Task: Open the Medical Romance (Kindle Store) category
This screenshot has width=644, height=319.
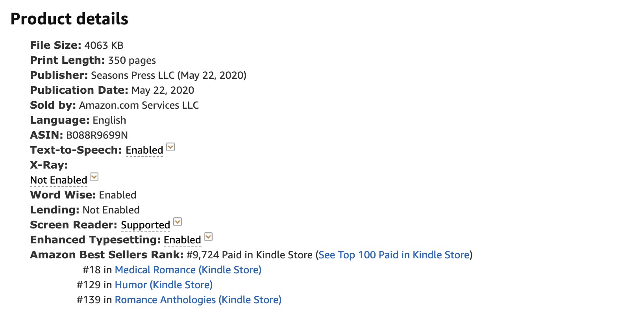Action: click(188, 270)
